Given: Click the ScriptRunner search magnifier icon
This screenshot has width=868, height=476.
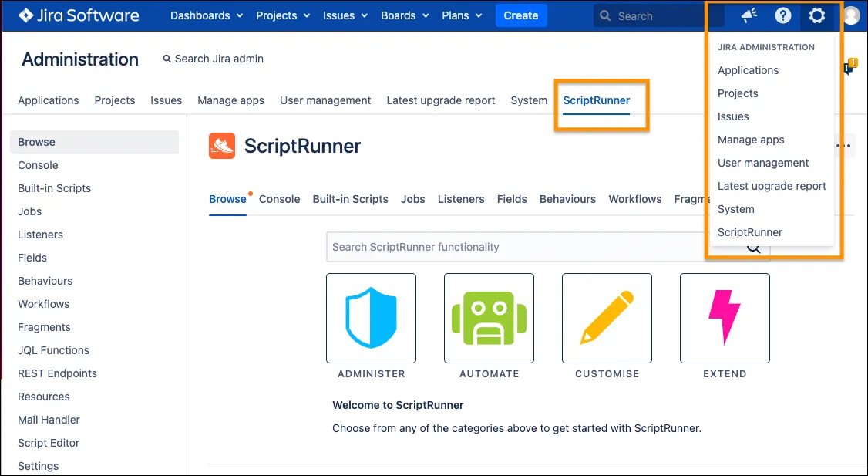Looking at the screenshot, I should pos(753,248).
